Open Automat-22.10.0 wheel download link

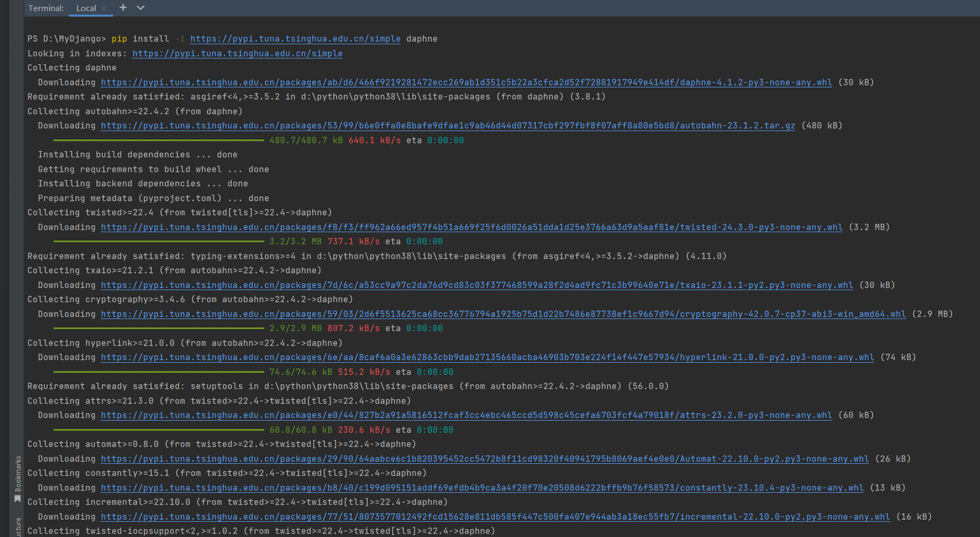pos(485,459)
